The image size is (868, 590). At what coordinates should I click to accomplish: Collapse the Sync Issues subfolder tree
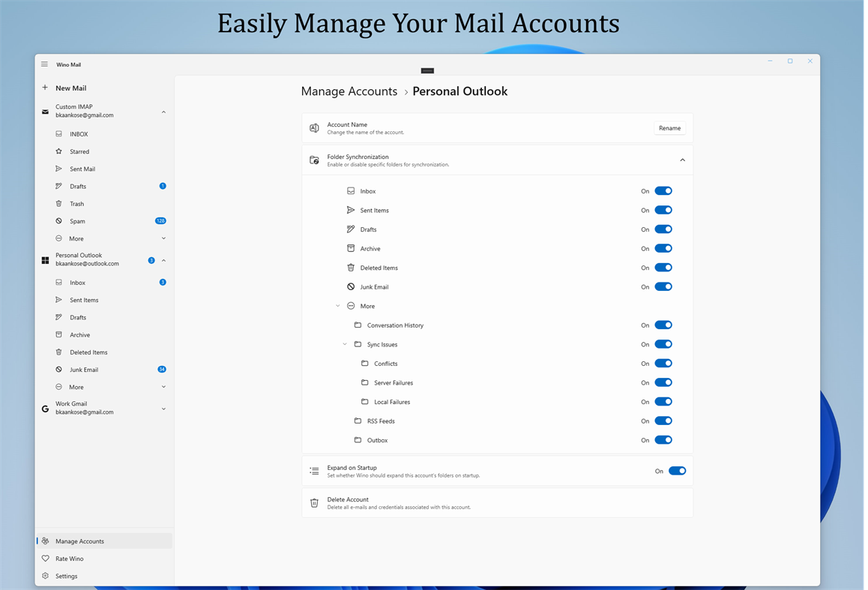[344, 344]
